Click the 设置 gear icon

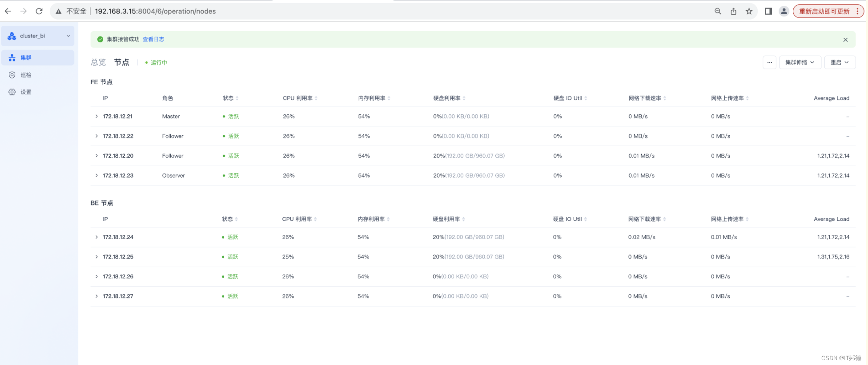coord(12,92)
